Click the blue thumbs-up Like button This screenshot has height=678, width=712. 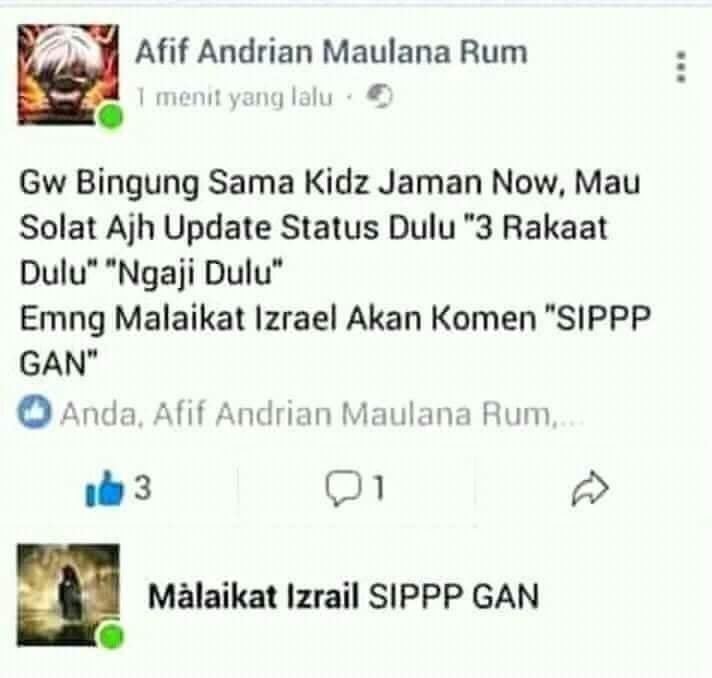(104, 489)
